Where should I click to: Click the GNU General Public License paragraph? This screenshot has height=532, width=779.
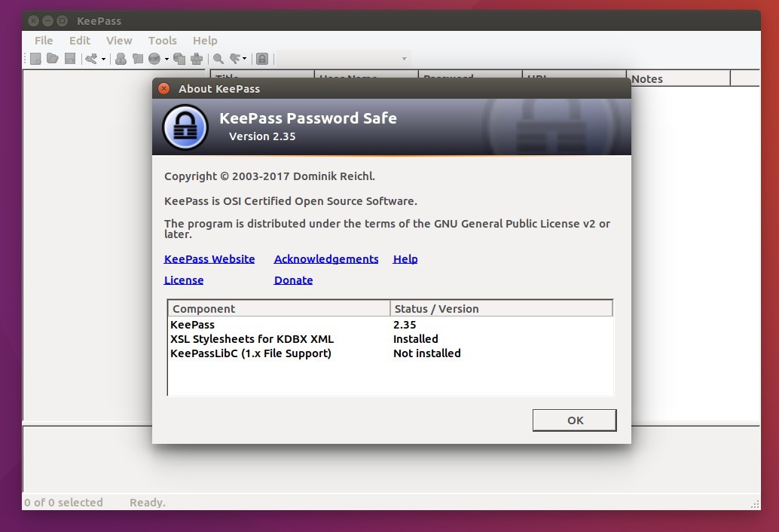[x=387, y=229]
